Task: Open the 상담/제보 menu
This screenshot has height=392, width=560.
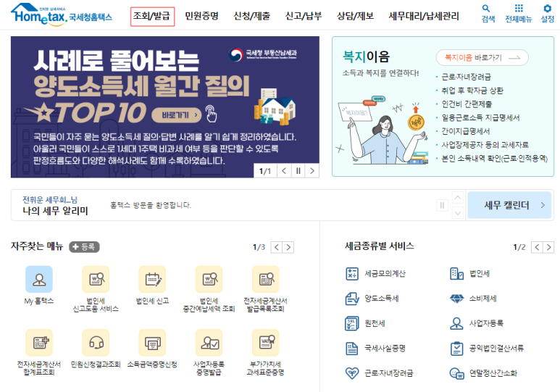Action: [x=355, y=16]
